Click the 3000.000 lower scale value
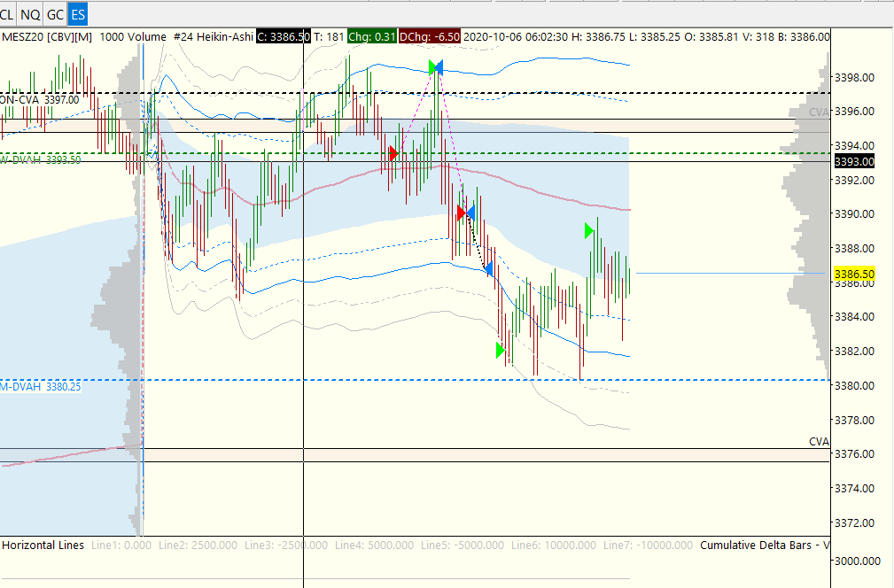 (858, 561)
